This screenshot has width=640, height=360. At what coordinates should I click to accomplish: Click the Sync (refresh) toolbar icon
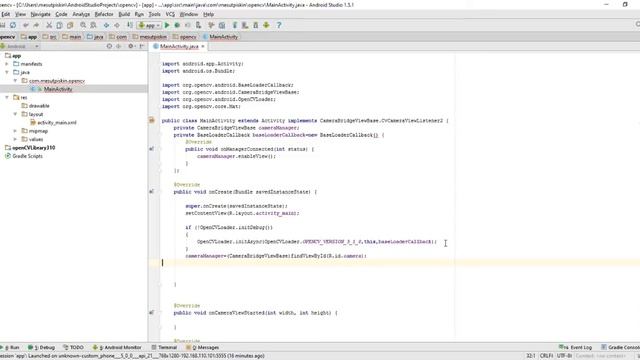pyautogui.click(x=13, y=25)
